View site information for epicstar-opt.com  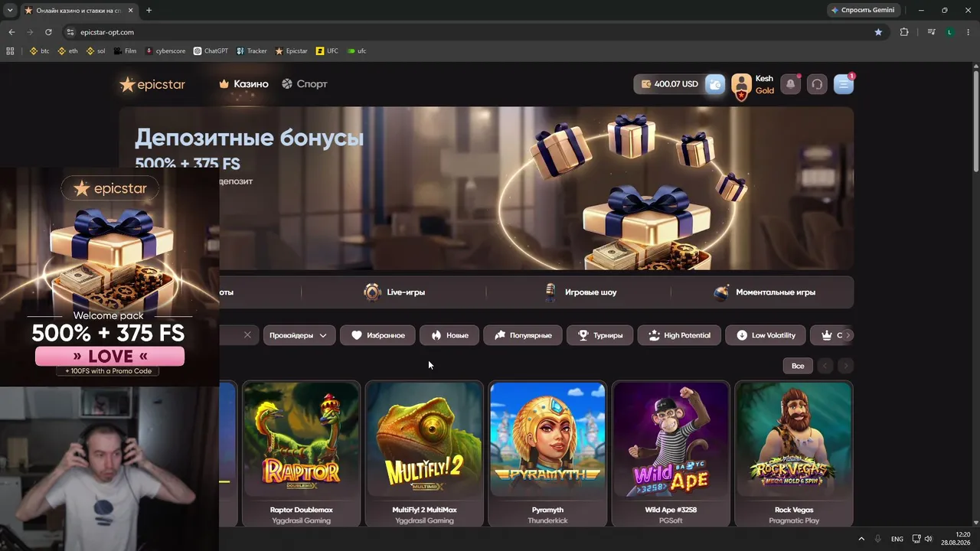point(70,32)
